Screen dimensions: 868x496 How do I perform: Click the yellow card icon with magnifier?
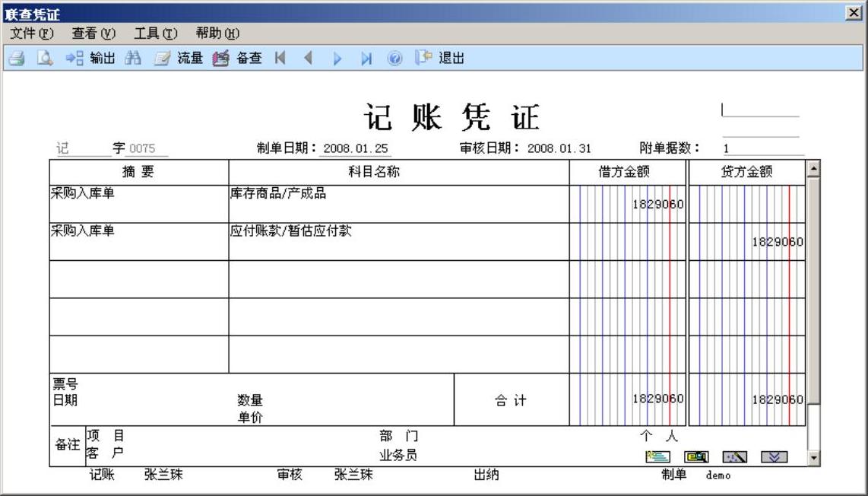pos(696,456)
